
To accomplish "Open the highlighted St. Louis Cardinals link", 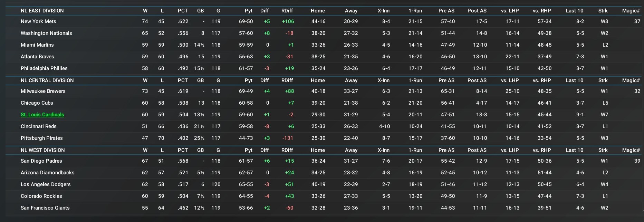I will 42,115.
